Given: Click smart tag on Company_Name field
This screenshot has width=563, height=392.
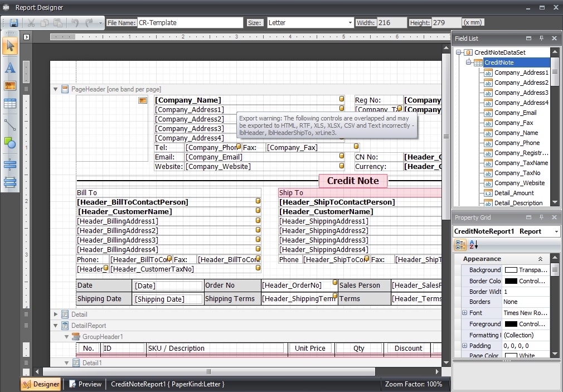Looking at the screenshot, I should coord(342,99).
